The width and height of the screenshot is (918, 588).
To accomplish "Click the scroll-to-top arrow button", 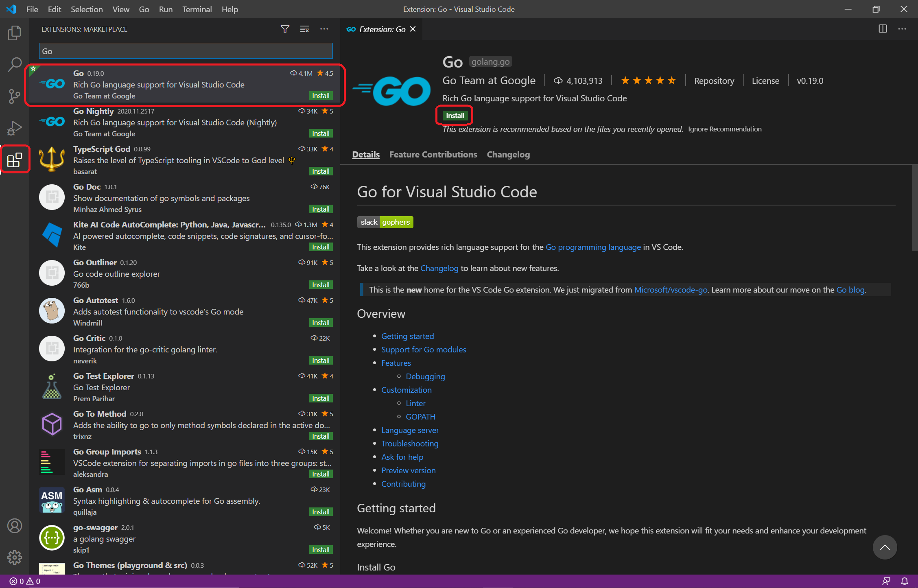I will coord(885,547).
